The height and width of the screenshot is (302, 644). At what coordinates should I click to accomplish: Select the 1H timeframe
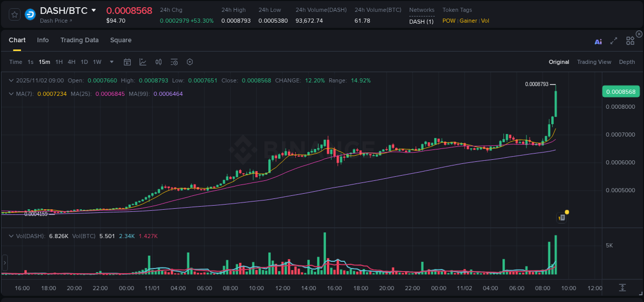[x=58, y=62]
